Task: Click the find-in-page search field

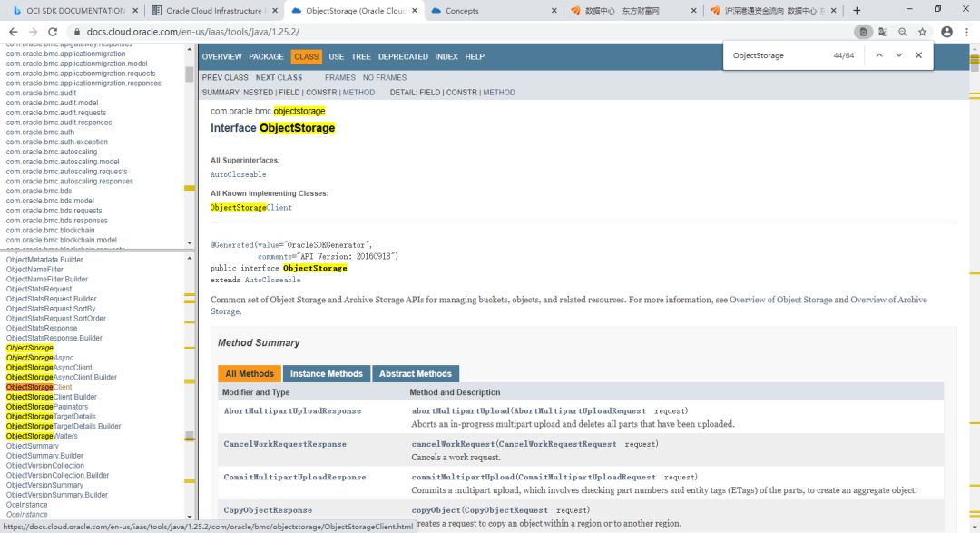Action: [779, 55]
